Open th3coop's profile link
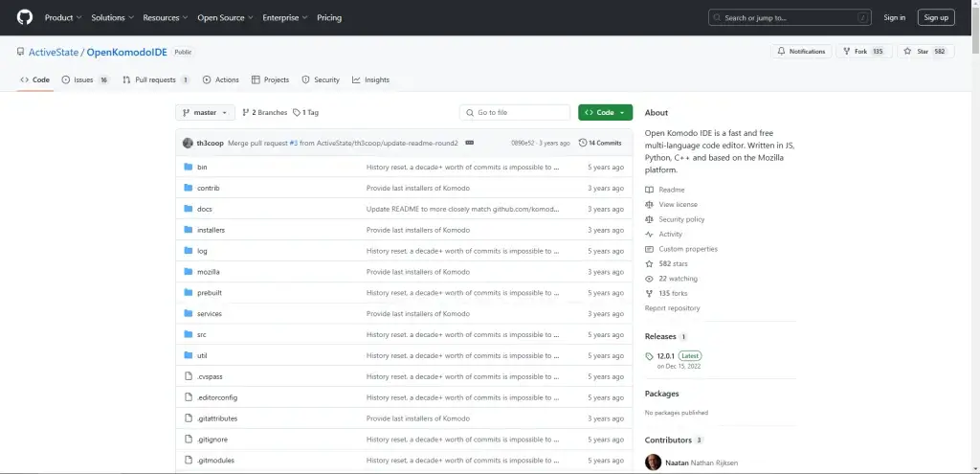Viewport: 980px width, 474px height. (210, 143)
